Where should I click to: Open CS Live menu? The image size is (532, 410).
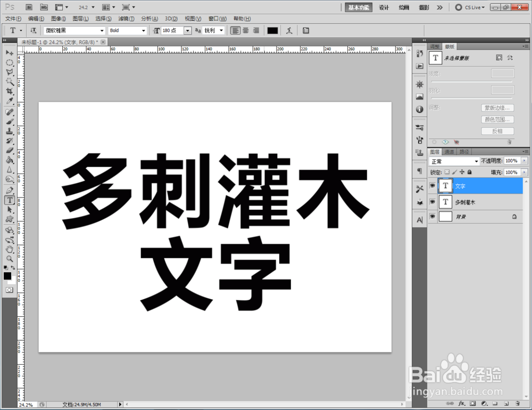tap(470, 7)
